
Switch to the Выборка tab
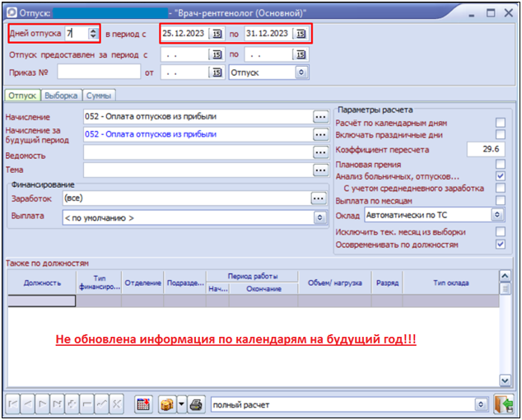[x=63, y=96]
